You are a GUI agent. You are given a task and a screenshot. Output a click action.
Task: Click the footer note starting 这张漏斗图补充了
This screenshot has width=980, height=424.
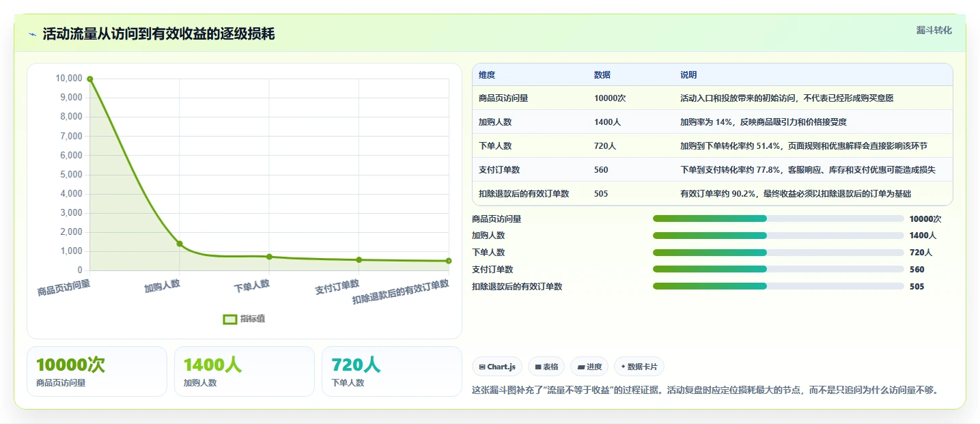point(707,391)
